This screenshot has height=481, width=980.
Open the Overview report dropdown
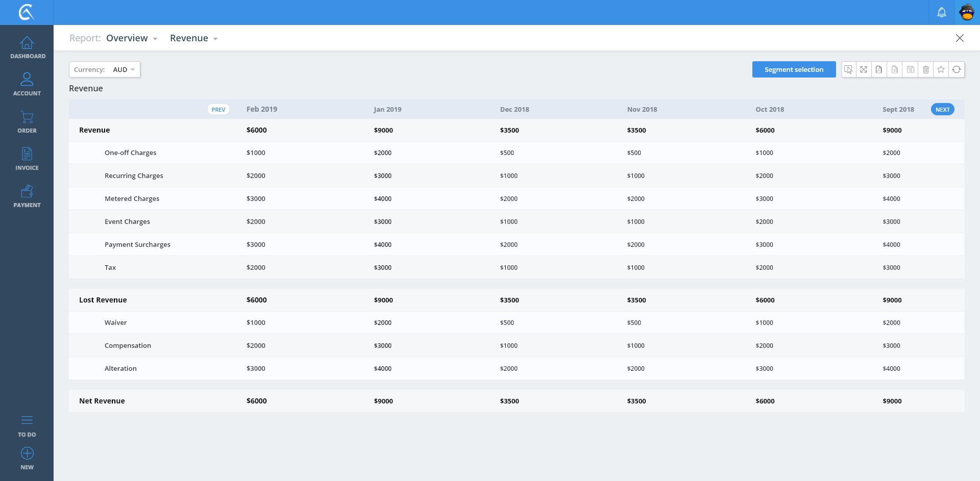coord(132,38)
